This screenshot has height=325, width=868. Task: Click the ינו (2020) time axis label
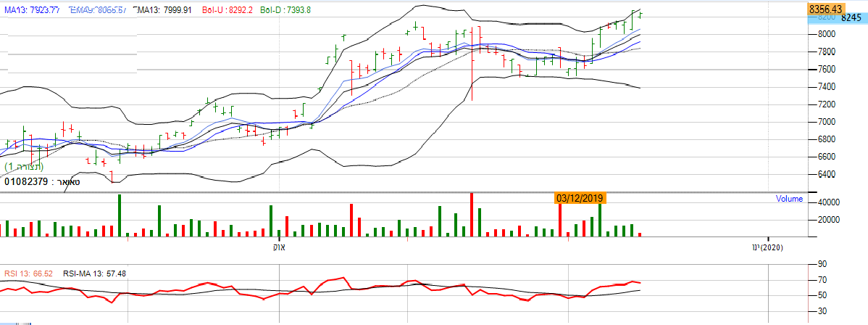(768, 247)
